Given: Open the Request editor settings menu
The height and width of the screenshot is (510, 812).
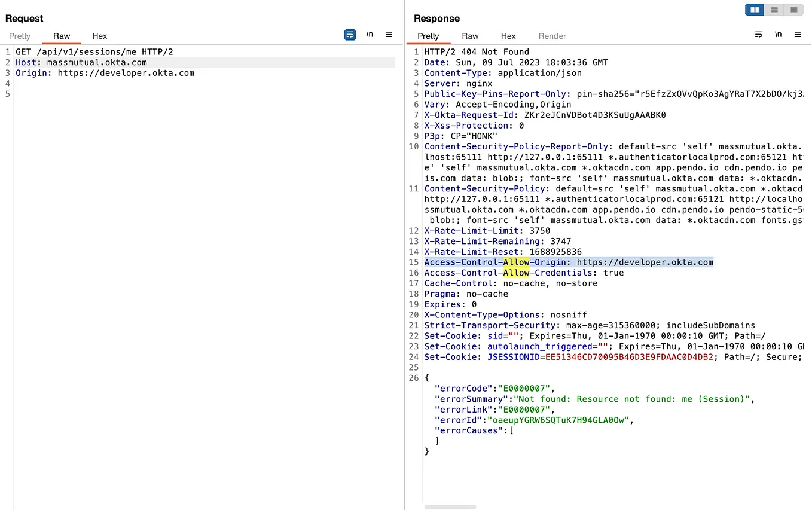Looking at the screenshot, I should (389, 35).
